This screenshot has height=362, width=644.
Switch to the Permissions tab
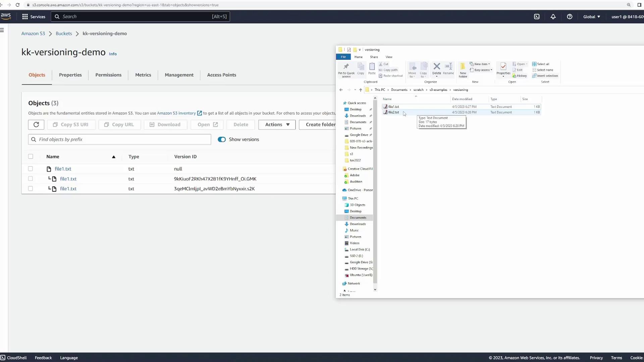[108, 75]
